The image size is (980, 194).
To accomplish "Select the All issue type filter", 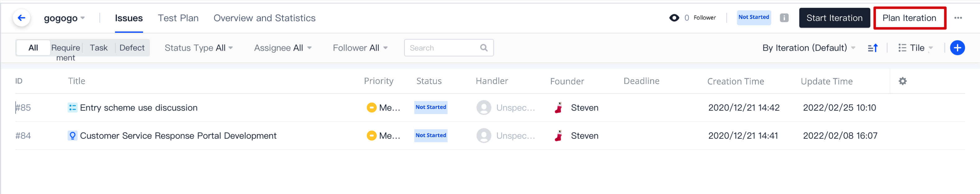I will coord(33,48).
